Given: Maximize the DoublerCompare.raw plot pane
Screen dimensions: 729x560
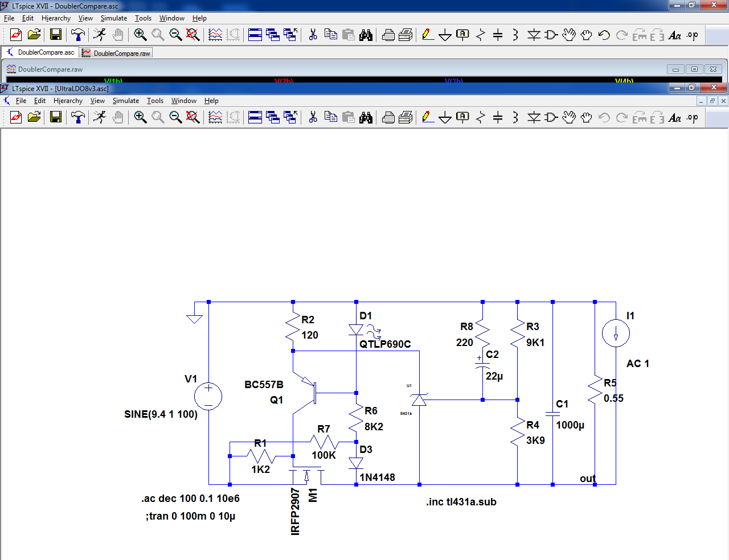Looking at the screenshot, I should tap(694, 69).
